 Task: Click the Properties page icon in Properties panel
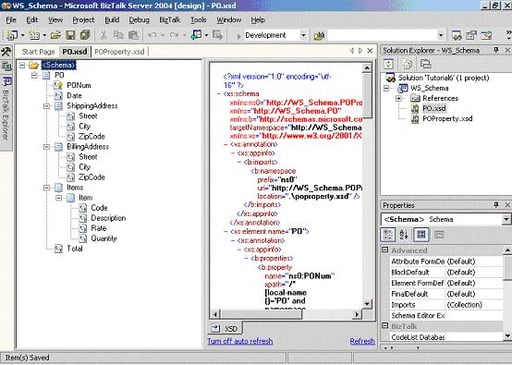click(x=439, y=235)
